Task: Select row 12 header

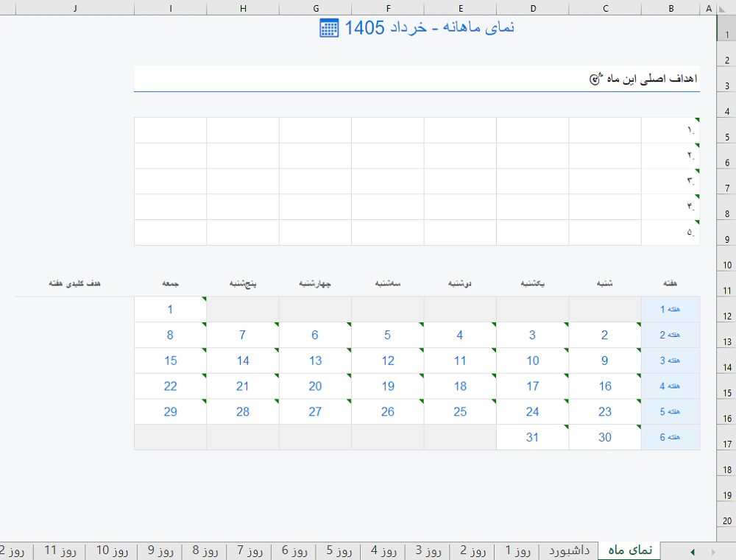Action: [x=726, y=316]
